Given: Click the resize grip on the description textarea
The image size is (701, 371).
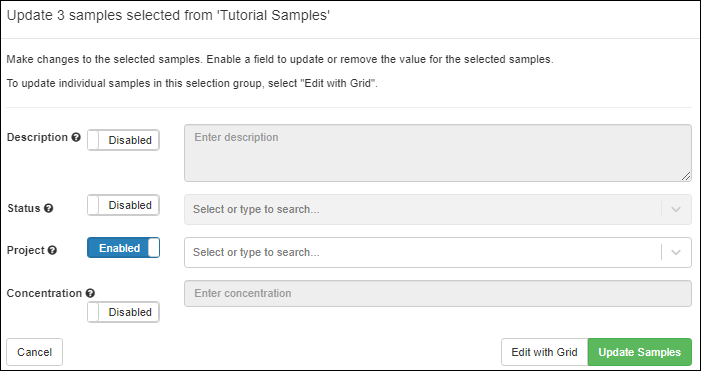Looking at the screenshot, I should tap(686, 176).
